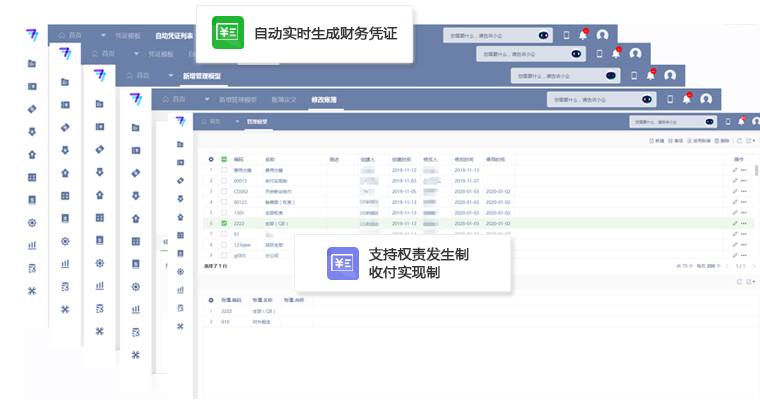The height and width of the screenshot is (400, 760).
Task: Click the gear settings icon in leftmost sidebar
Action: click(x=32, y=222)
